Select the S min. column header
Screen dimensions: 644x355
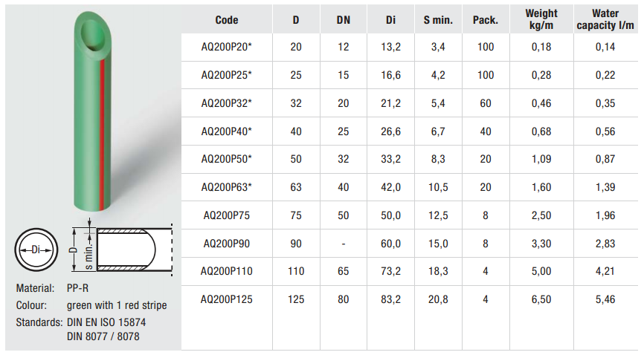(x=438, y=20)
